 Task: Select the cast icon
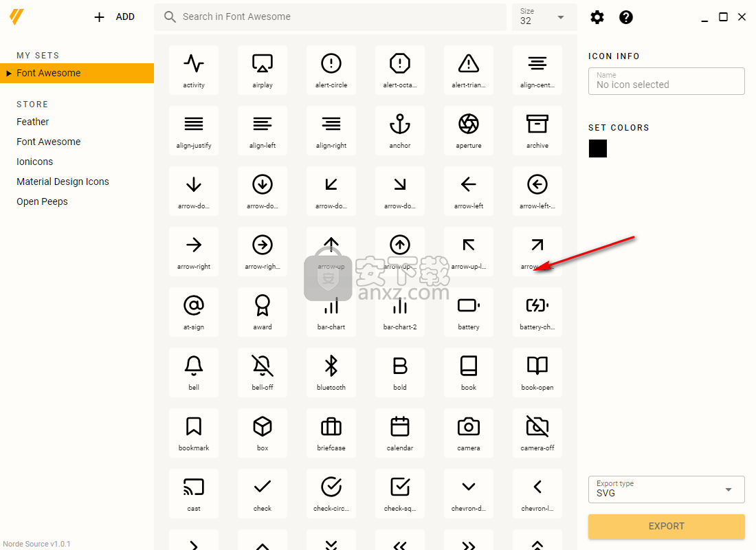194,494
